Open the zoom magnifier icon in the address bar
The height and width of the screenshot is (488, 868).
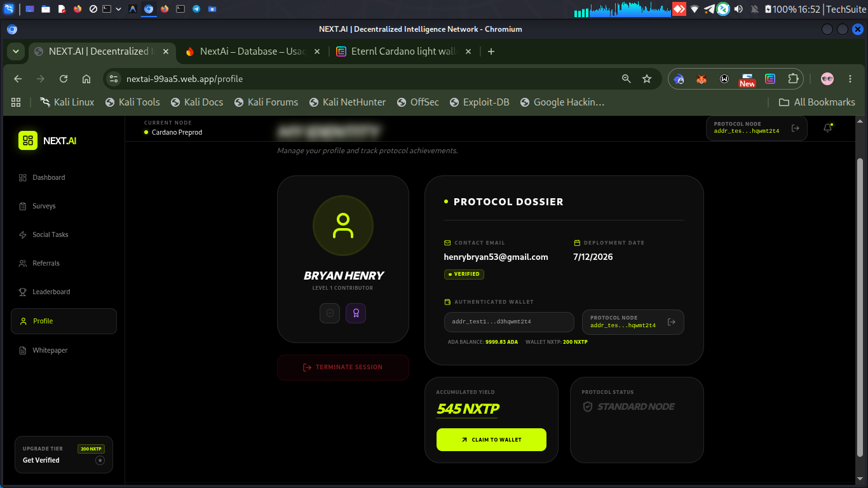(627, 79)
